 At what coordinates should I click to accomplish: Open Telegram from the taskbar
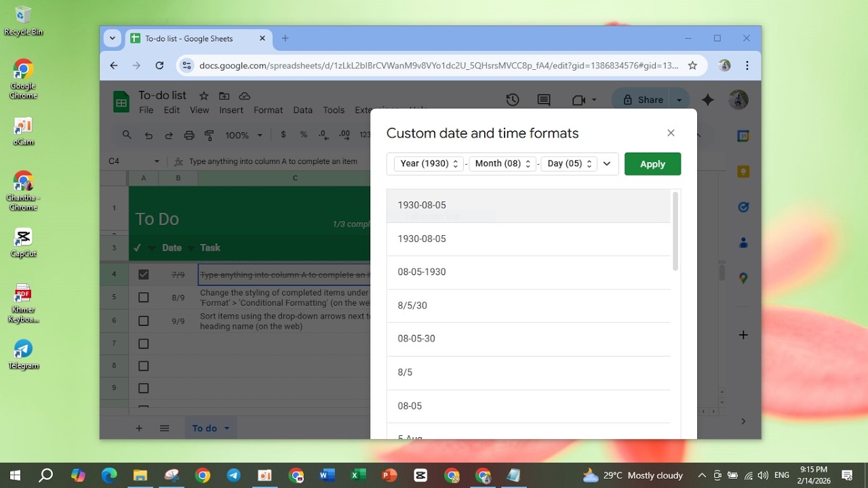point(233,475)
